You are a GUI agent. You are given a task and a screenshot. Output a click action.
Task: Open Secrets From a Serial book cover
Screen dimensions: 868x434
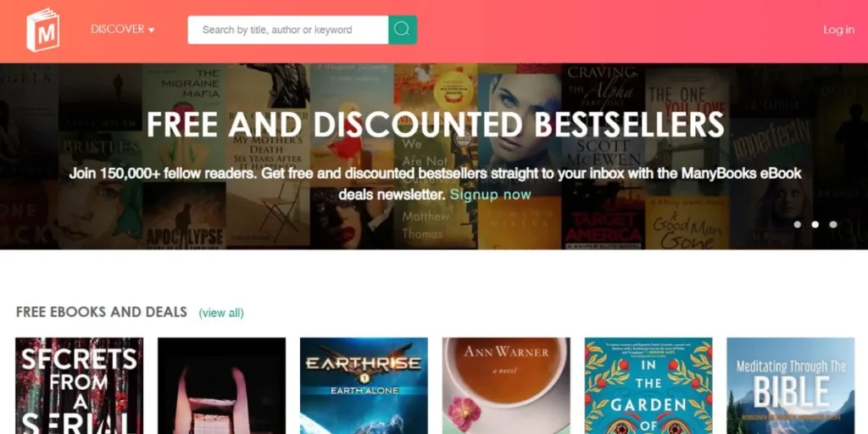tap(79, 386)
